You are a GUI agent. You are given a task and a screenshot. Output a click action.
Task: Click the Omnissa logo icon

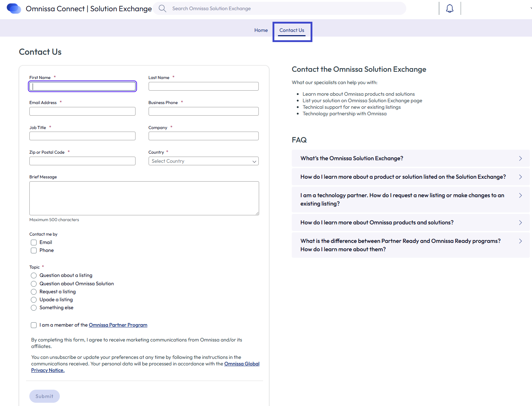click(14, 8)
